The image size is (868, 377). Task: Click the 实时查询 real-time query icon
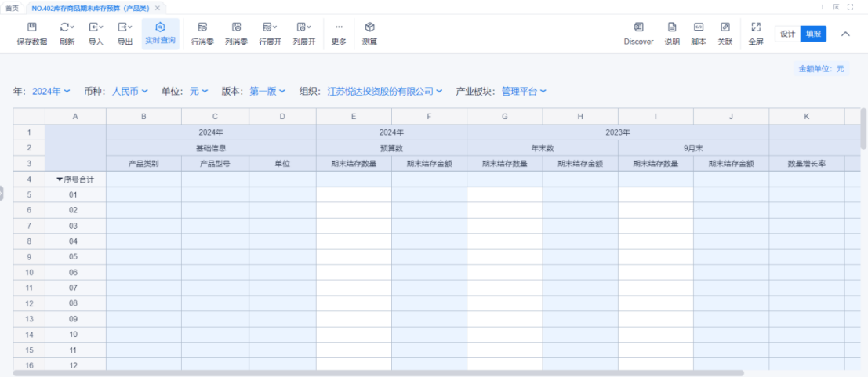pos(160,28)
